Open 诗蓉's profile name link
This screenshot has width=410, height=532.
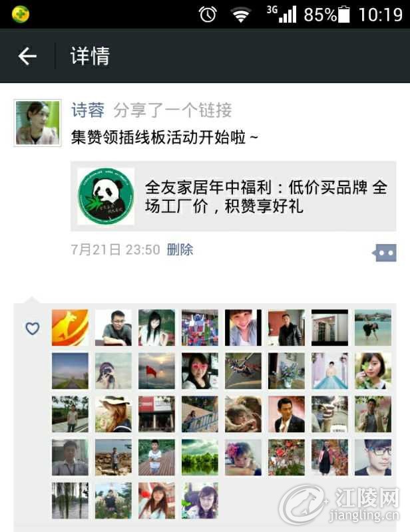click(x=88, y=110)
